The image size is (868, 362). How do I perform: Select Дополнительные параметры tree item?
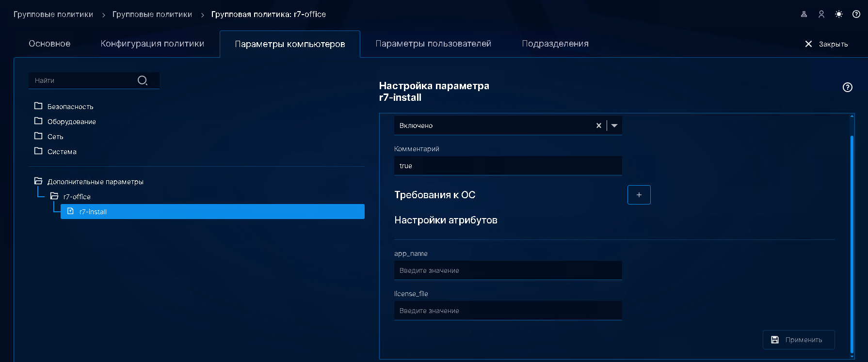[x=96, y=182]
